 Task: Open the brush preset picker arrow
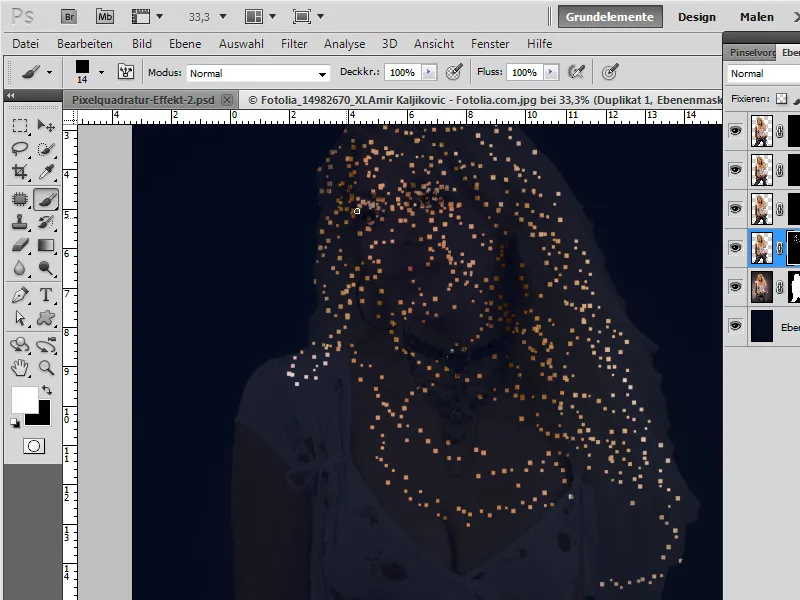click(x=101, y=72)
